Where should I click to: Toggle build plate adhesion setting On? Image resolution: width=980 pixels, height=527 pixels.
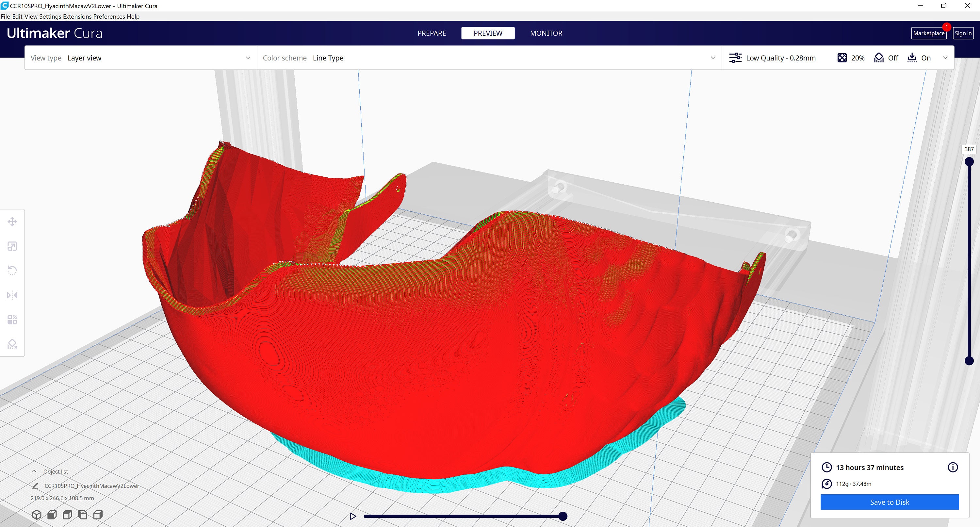(920, 58)
